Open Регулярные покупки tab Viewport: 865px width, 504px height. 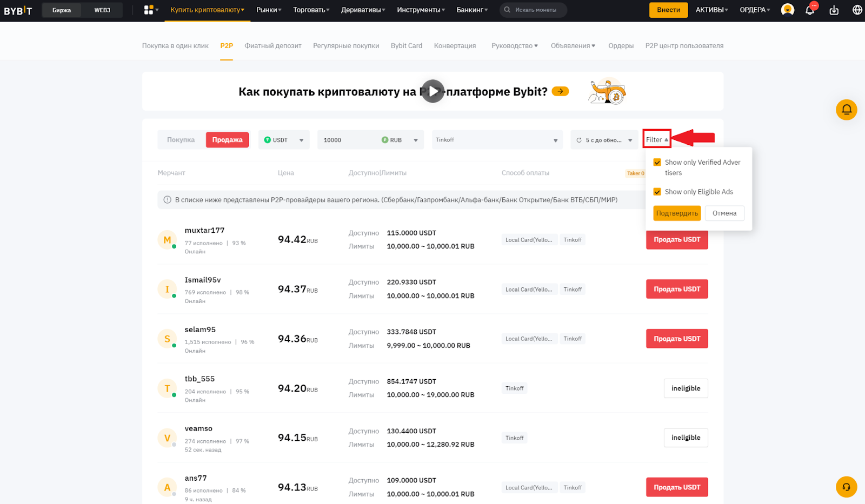[346, 46]
